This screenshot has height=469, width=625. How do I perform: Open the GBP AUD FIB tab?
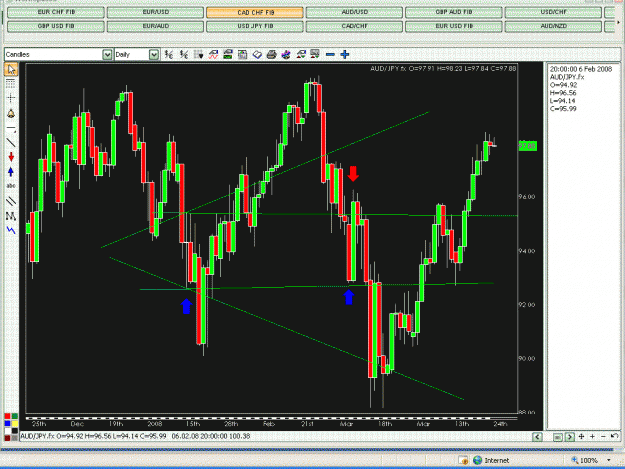coord(454,12)
